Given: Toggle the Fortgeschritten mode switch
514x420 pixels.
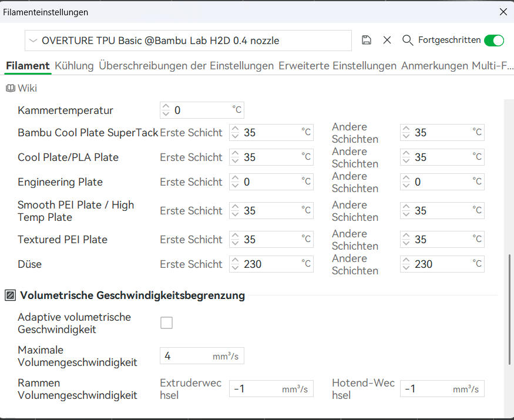Looking at the screenshot, I should pos(493,41).
